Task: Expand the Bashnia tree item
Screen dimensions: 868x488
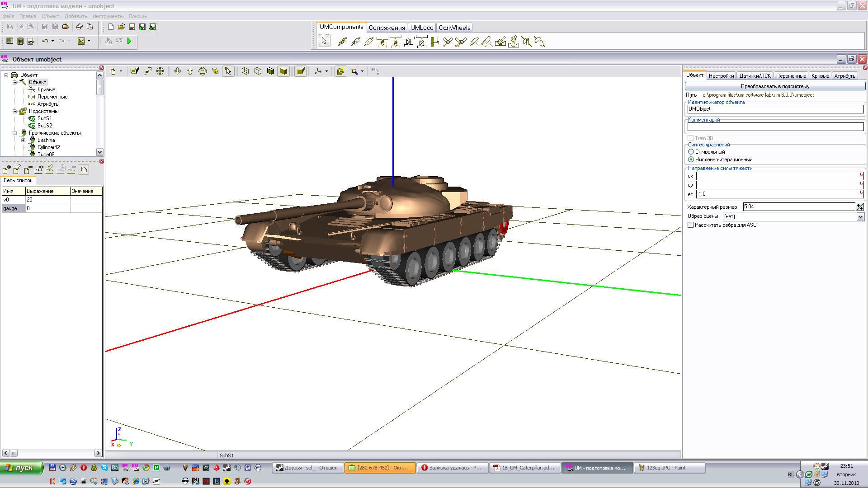Action: (24, 140)
